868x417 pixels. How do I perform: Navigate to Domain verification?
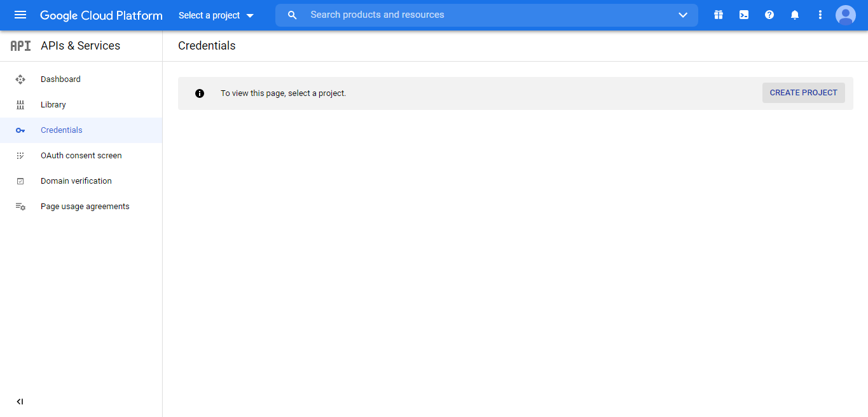pos(76,181)
